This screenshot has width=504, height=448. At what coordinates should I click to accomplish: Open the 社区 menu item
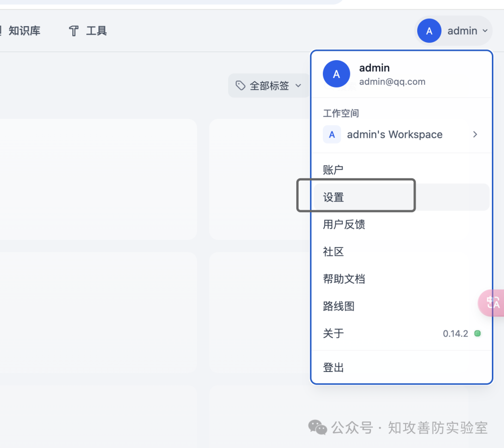coord(333,251)
